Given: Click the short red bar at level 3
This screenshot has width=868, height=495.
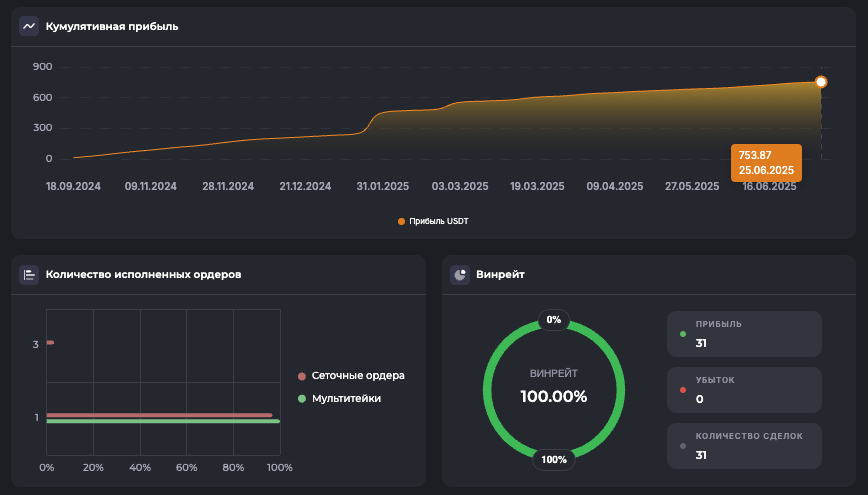Looking at the screenshot, I should pyautogui.click(x=50, y=343).
